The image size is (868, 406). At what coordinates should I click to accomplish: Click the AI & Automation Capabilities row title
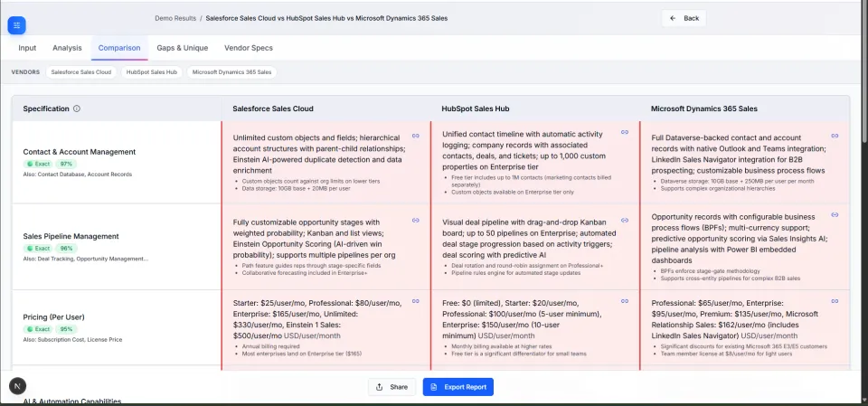[x=72, y=401]
